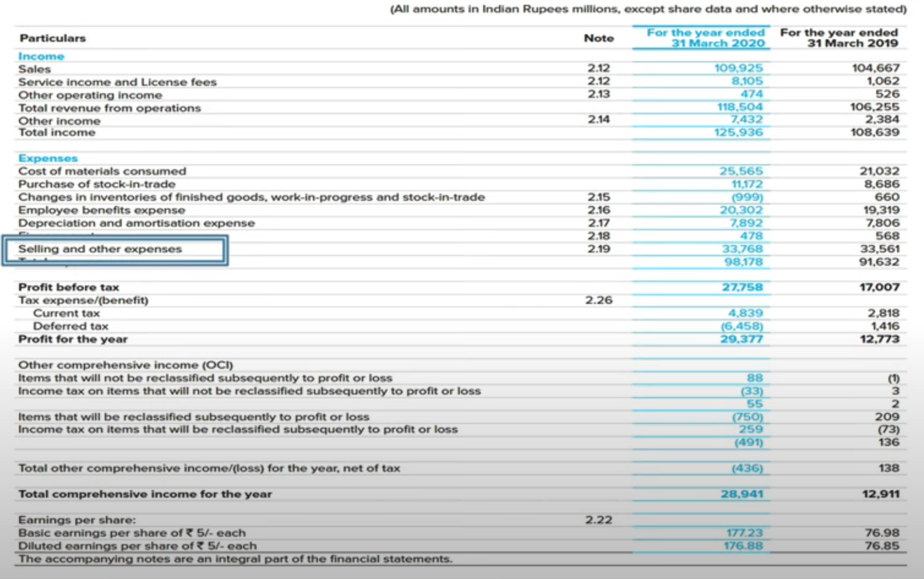Select the "For the year ended 31 March 2019" header
924x579 pixels.
click(x=839, y=37)
